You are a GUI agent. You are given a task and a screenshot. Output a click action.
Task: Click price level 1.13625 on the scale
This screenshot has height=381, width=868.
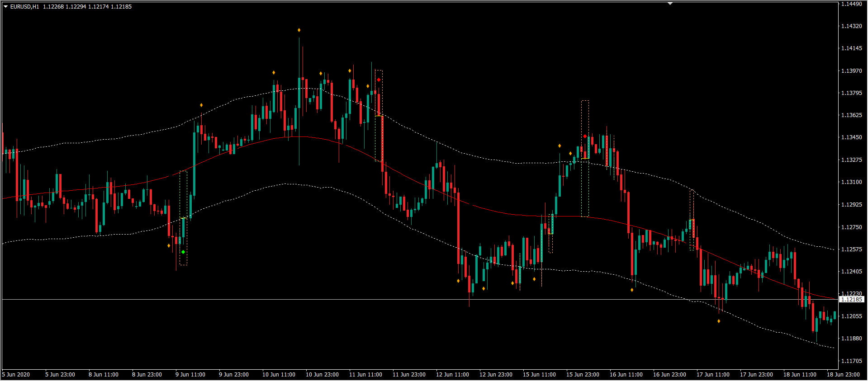tap(852, 115)
